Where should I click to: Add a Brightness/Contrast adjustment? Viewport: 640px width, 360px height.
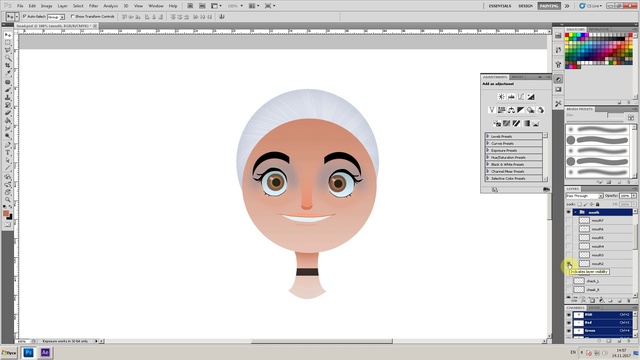coord(501,97)
